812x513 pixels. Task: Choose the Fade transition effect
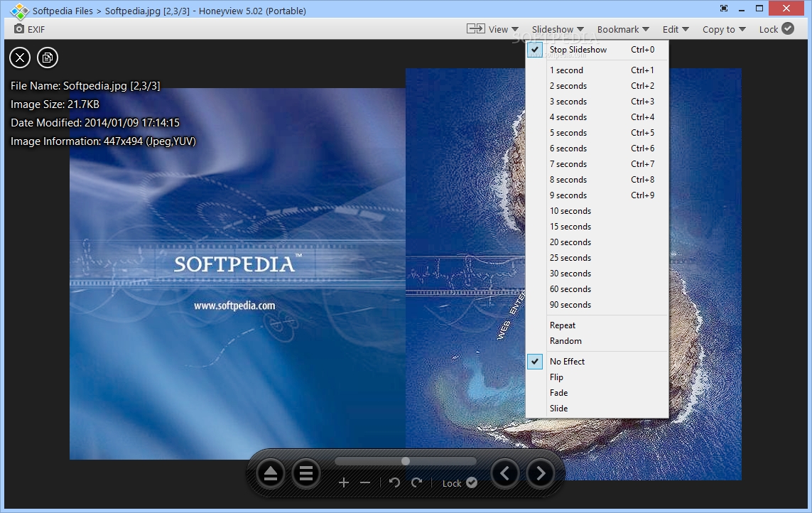click(597, 393)
